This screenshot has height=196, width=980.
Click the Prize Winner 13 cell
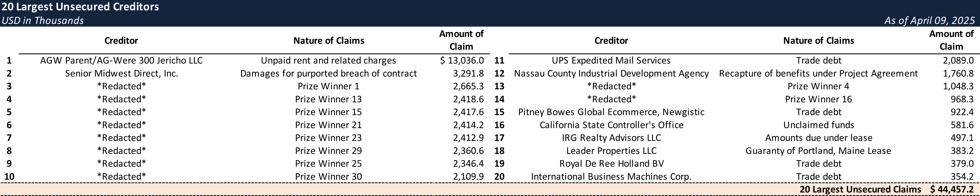tap(328, 99)
